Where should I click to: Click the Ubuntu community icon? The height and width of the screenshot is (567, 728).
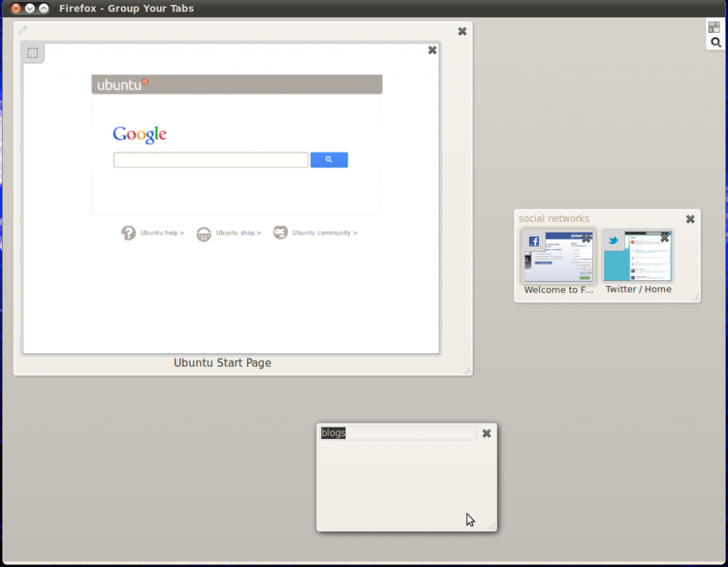[x=280, y=233]
